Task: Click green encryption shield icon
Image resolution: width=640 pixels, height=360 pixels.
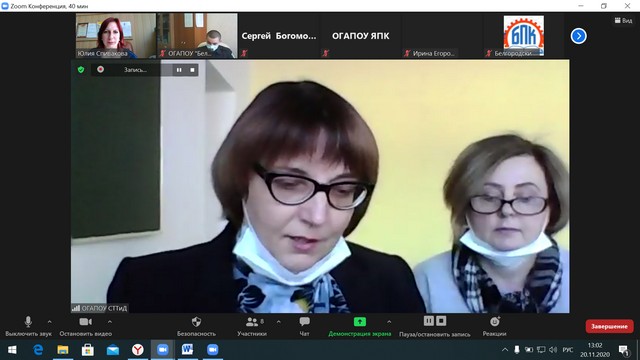Action: [x=81, y=70]
